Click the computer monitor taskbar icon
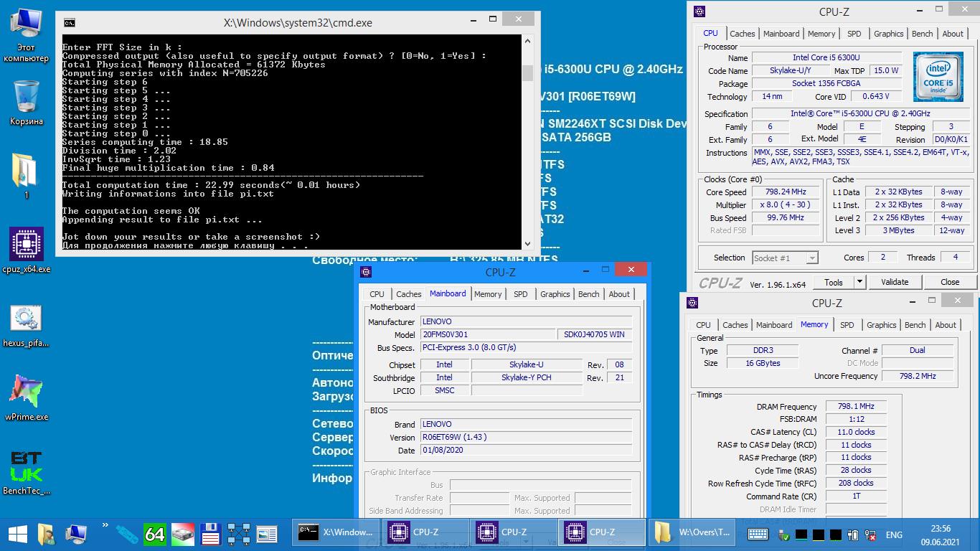Viewport: 980px width, 551px height. [76, 534]
